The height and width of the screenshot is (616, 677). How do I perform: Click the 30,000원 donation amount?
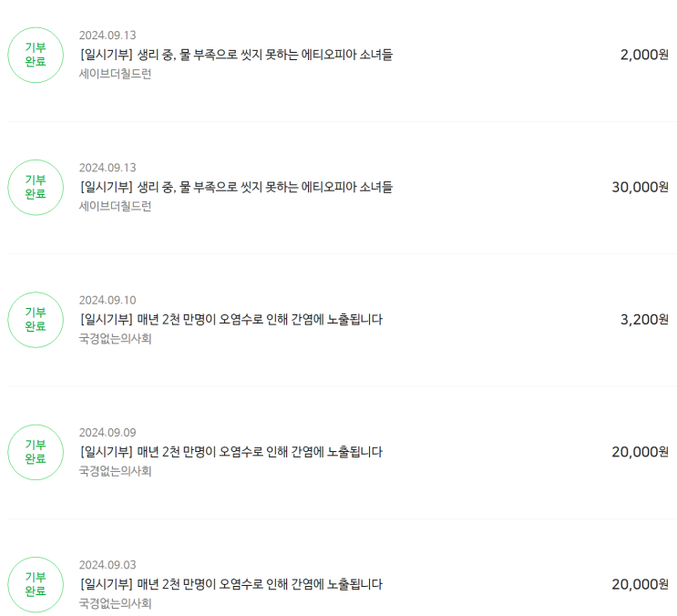click(x=640, y=187)
